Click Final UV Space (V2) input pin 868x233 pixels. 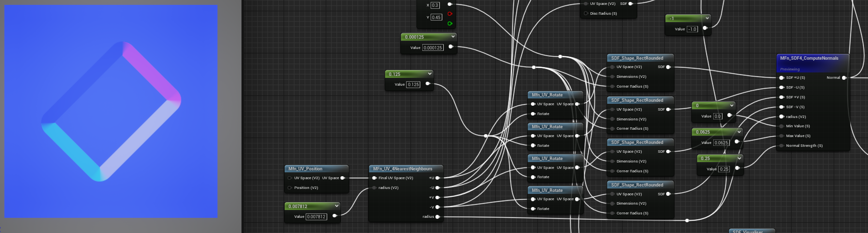pyautogui.click(x=374, y=178)
